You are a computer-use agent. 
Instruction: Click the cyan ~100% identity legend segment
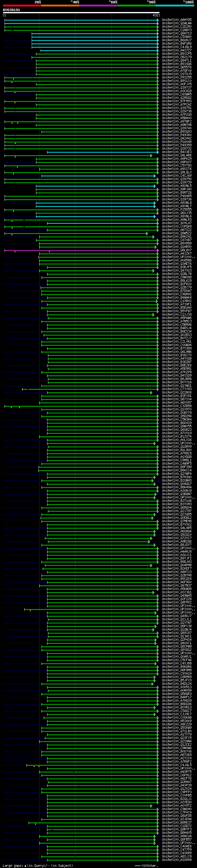click(x=175, y=6)
